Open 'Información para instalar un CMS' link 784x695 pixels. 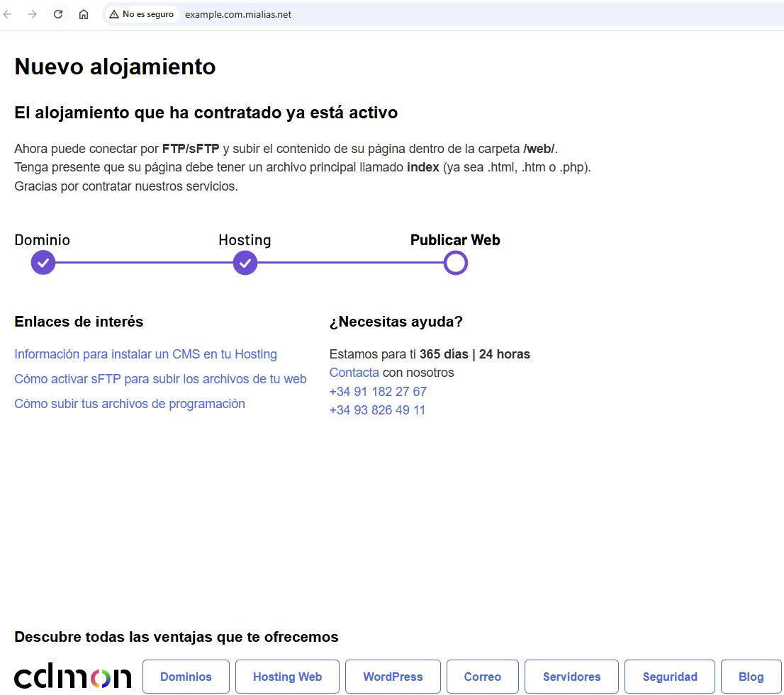pos(145,354)
